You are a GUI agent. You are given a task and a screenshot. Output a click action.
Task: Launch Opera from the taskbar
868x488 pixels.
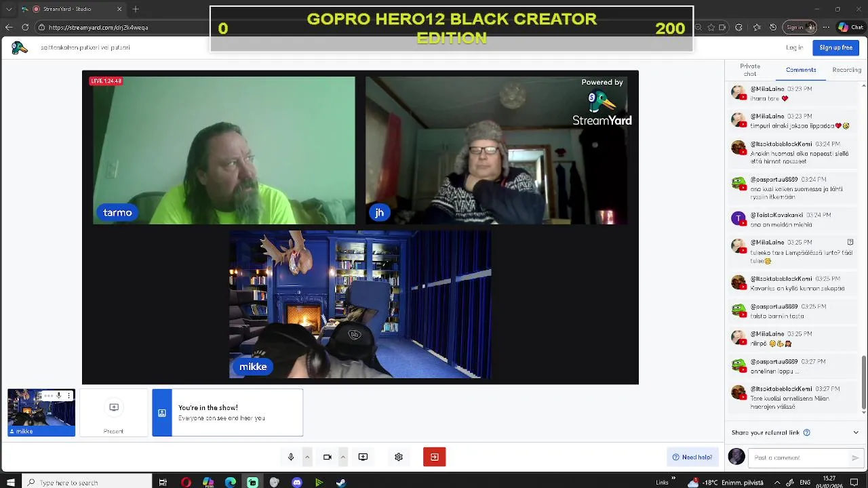186,483
